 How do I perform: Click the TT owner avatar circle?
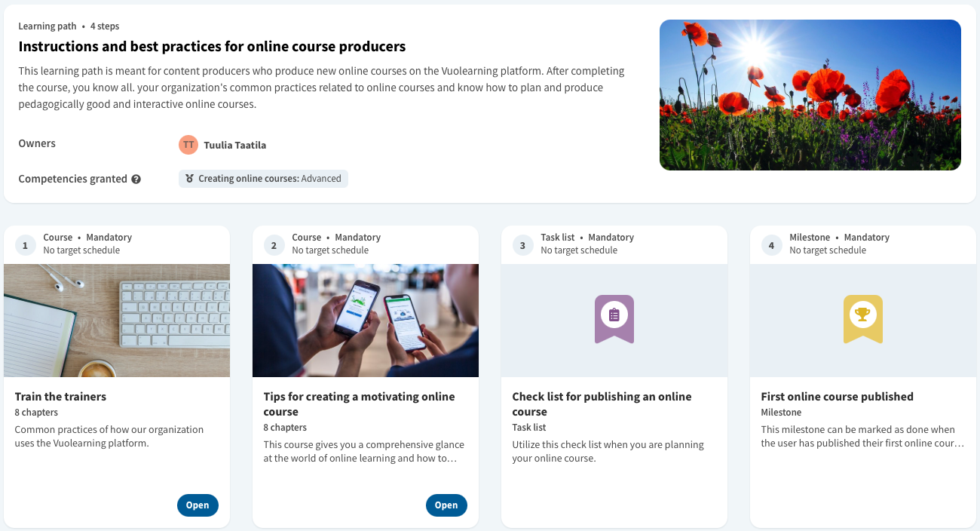coord(188,145)
